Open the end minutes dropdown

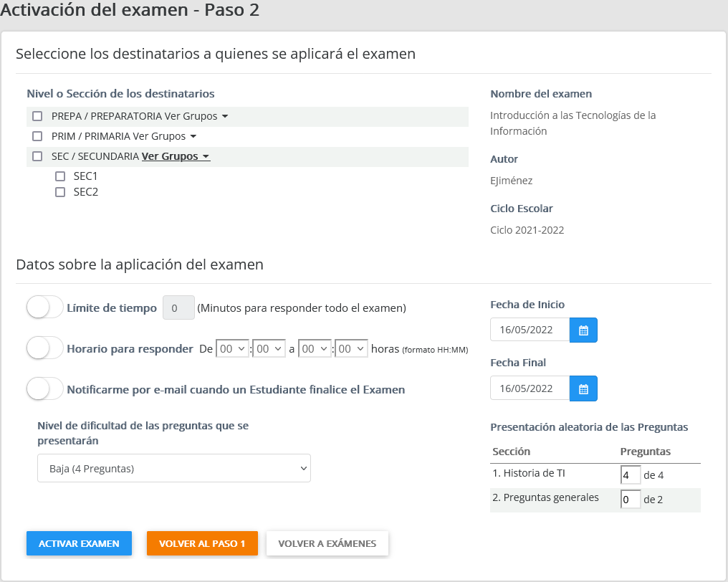(351, 349)
